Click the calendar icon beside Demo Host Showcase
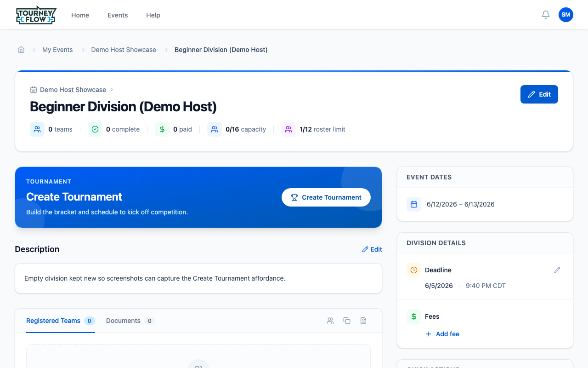The width and height of the screenshot is (588, 368). point(34,90)
